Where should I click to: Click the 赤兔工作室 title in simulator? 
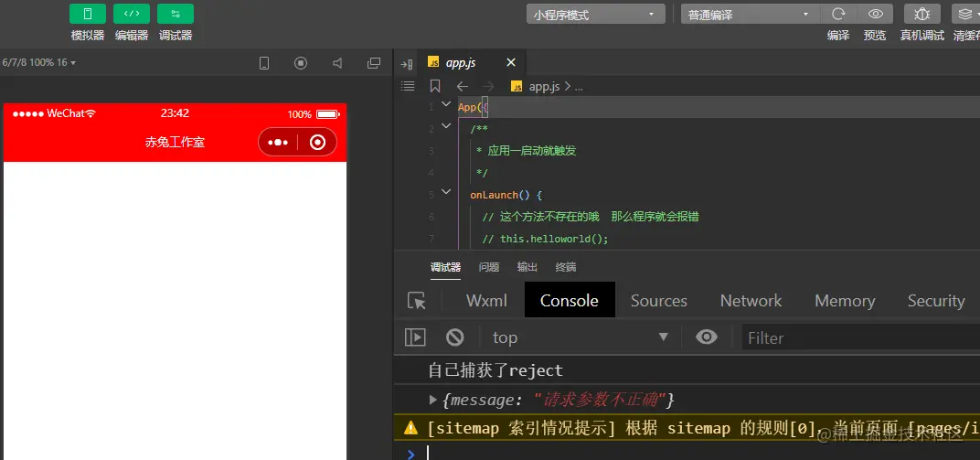click(175, 142)
